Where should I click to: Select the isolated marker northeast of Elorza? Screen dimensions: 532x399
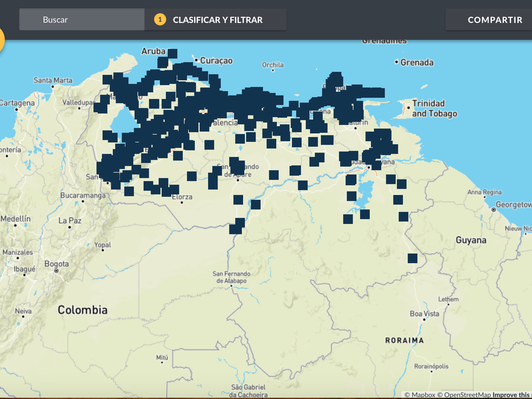[192, 176]
